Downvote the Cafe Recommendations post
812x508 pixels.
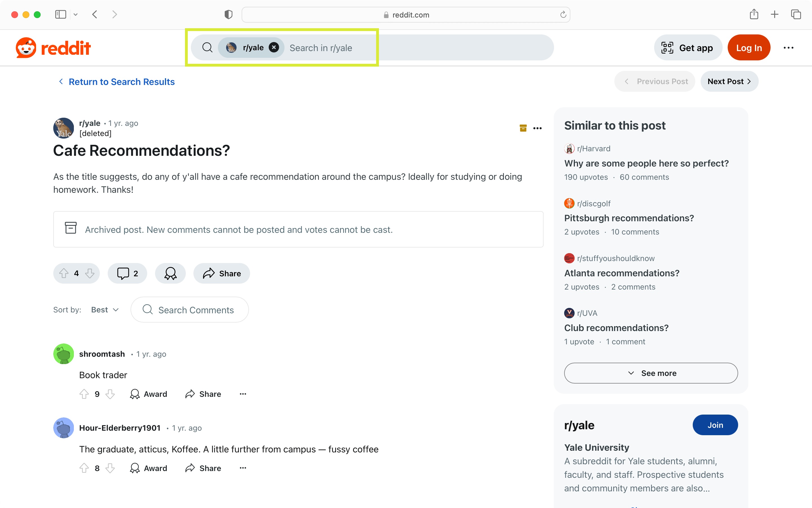(90, 273)
